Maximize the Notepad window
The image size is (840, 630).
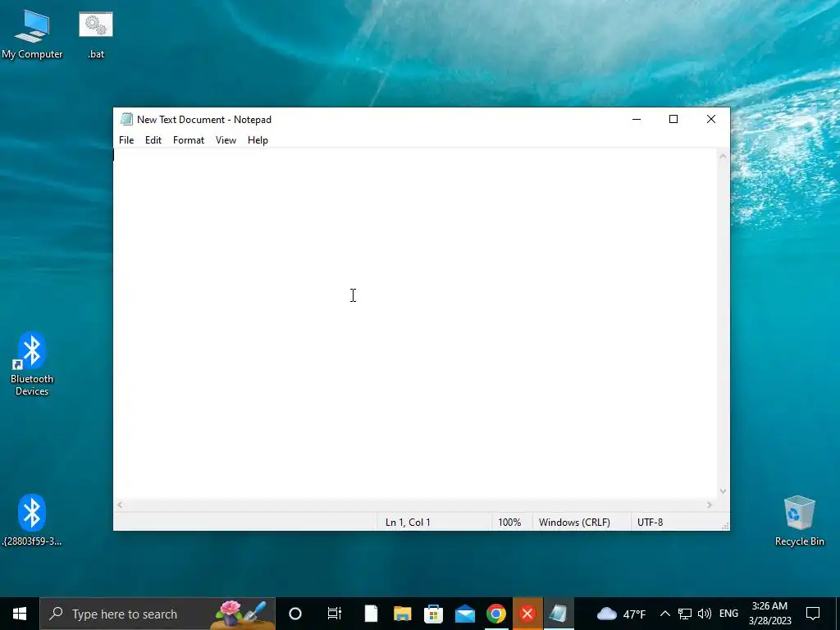point(673,120)
